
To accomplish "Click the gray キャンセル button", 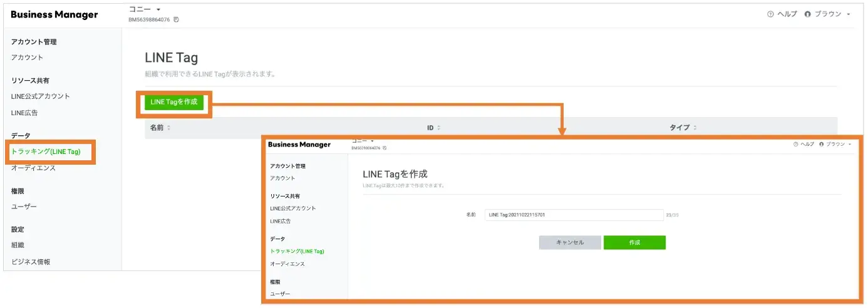I will [x=570, y=242].
